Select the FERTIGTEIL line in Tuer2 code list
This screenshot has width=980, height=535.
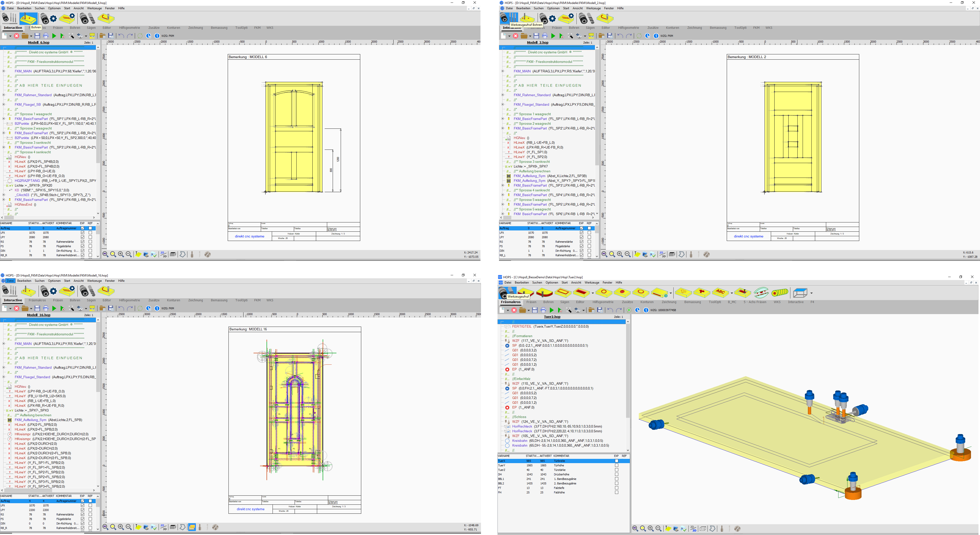click(x=550, y=327)
